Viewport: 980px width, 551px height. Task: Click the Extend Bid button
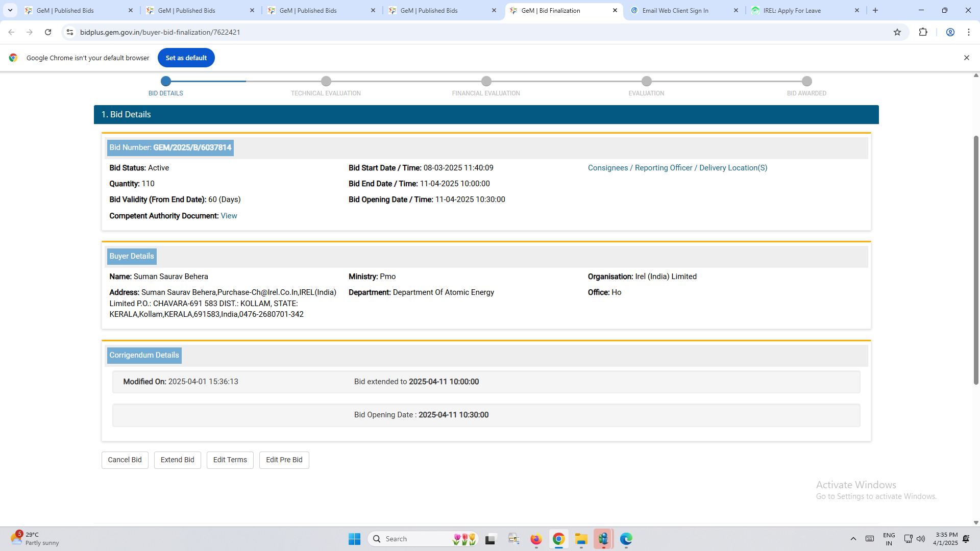178,460
